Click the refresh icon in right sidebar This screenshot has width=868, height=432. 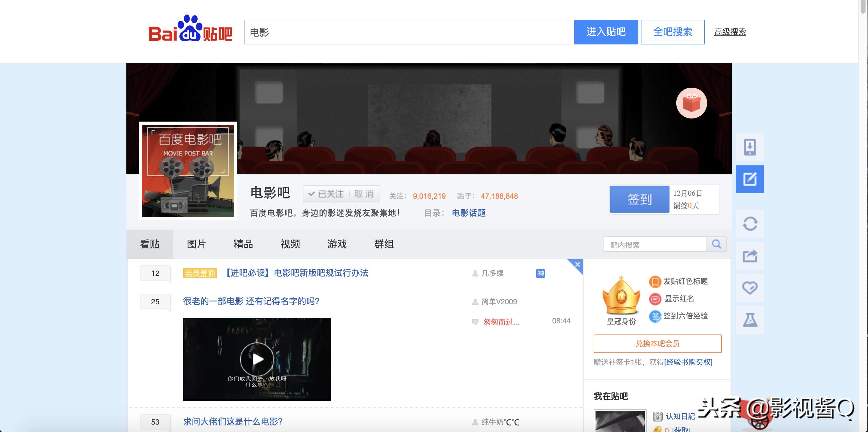click(750, 224)
